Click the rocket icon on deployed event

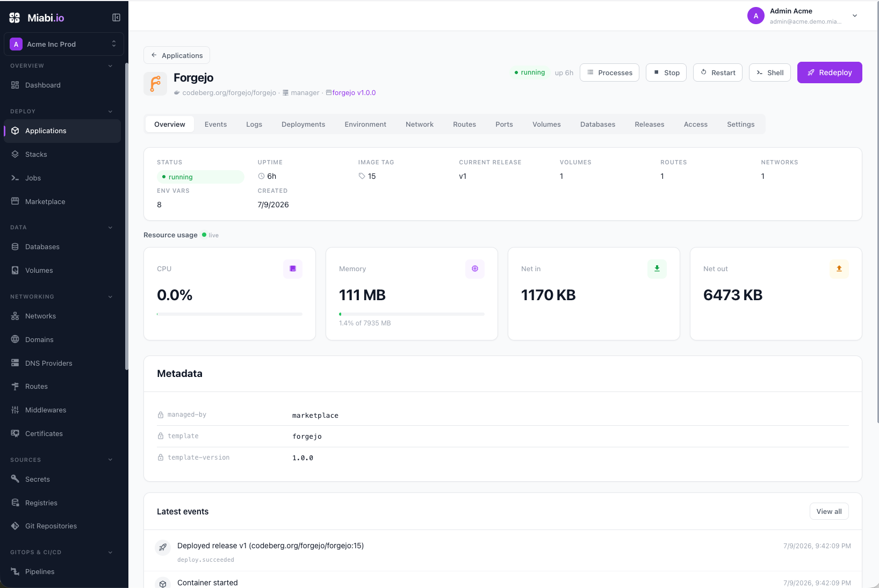163,547
